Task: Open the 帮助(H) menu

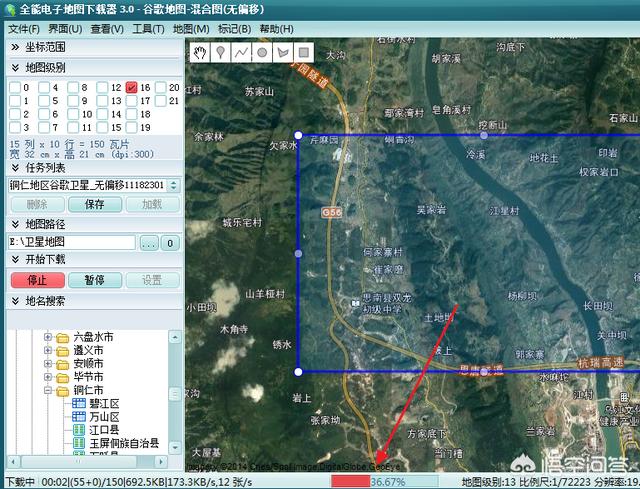Action: (276, 29)
